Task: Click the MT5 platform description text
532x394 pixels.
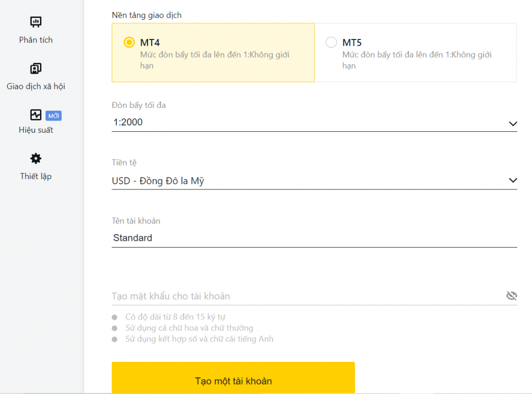Action: pyautogui.click(x=417, y=60)
